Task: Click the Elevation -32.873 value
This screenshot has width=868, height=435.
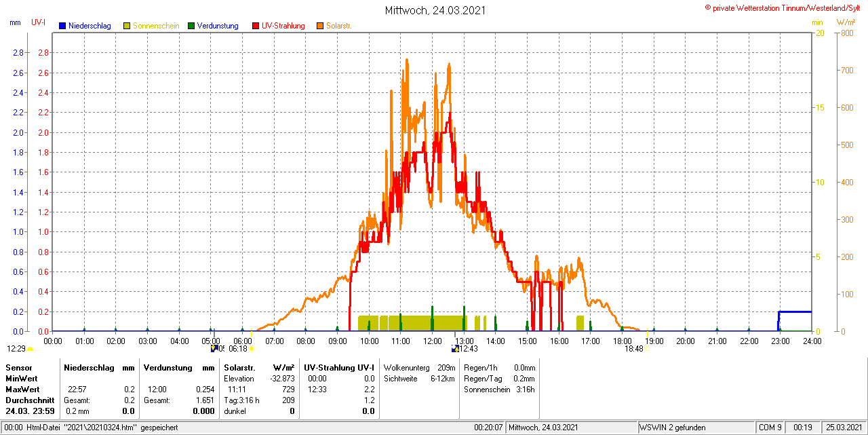Action: 281,379
